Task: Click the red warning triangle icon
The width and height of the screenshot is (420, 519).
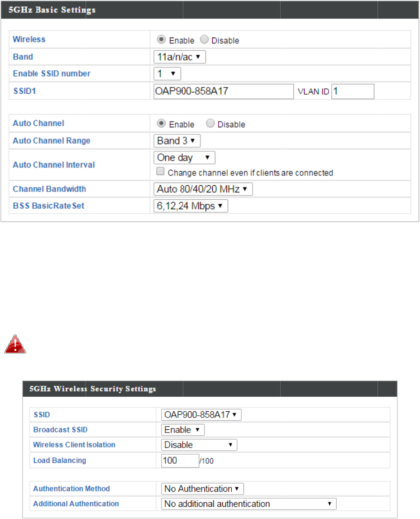Action: (x=15, y=345)
